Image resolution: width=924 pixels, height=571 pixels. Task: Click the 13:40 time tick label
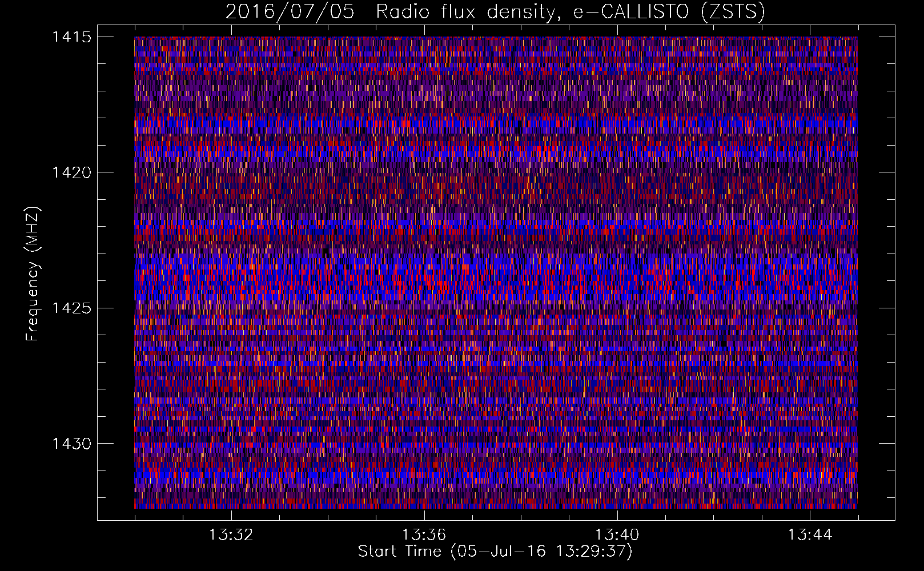click(x=617, y=535)
